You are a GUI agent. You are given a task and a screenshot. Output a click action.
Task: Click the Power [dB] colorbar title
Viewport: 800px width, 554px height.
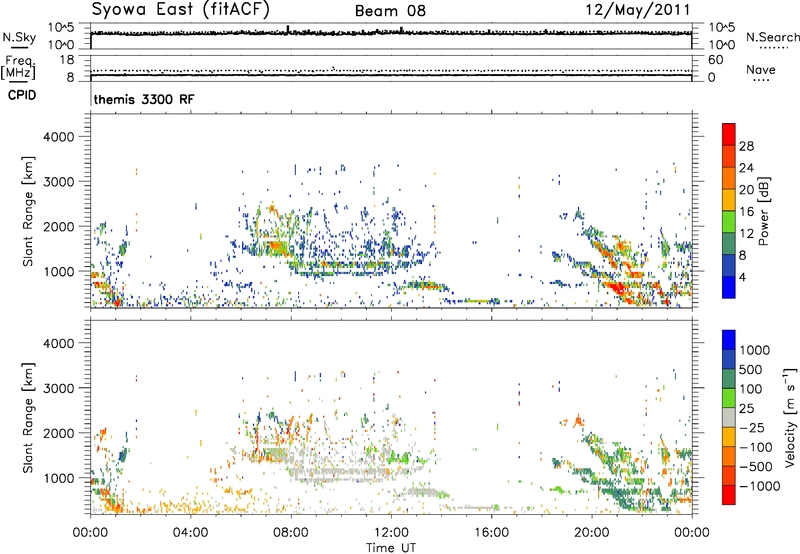(763, 211)
